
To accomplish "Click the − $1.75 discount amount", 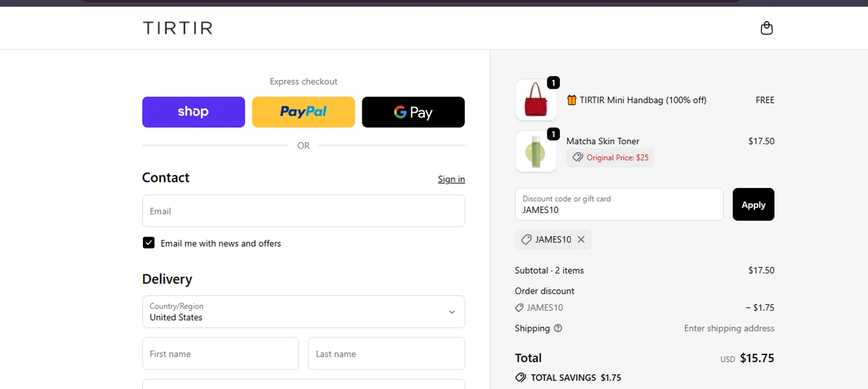I will [760, 308].
